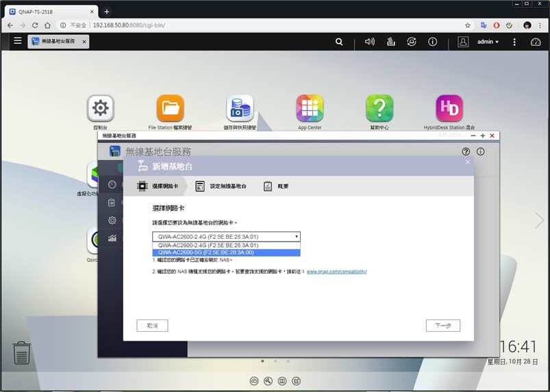This screenshot has height=392, width=550.
Task: Click the browser back arrow
Action: (x=10, y=25)
